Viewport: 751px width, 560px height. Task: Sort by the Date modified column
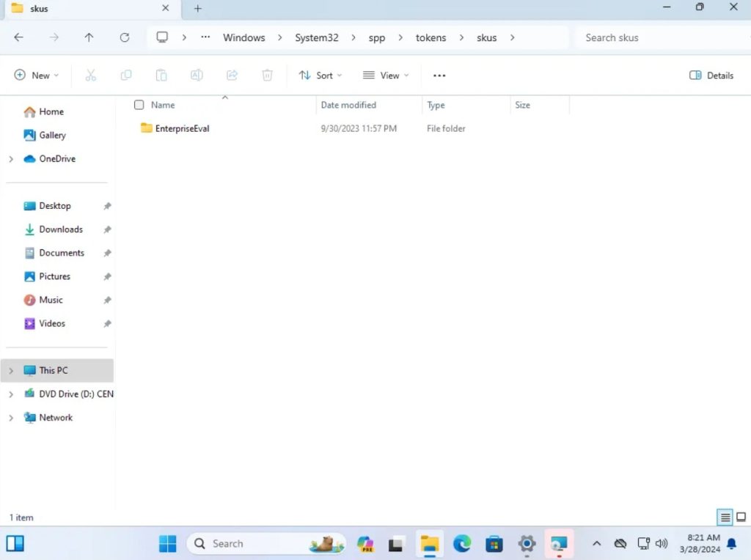tap(348, 105)
